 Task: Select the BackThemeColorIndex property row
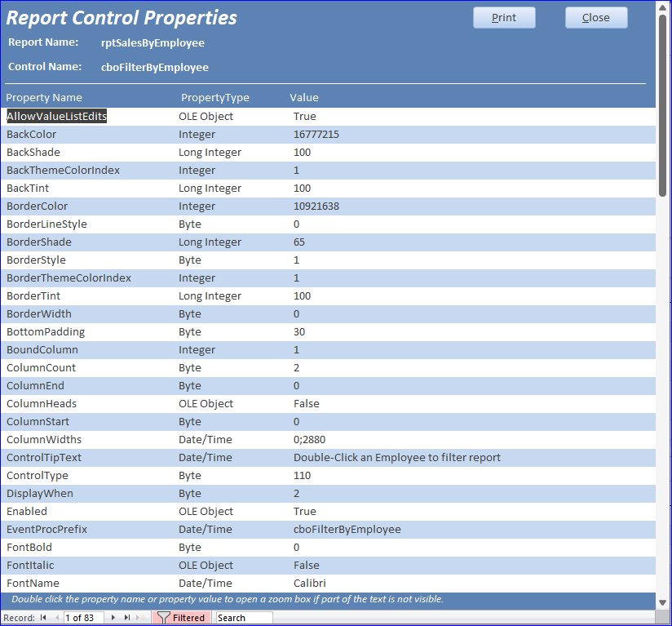tap(329, 171)
